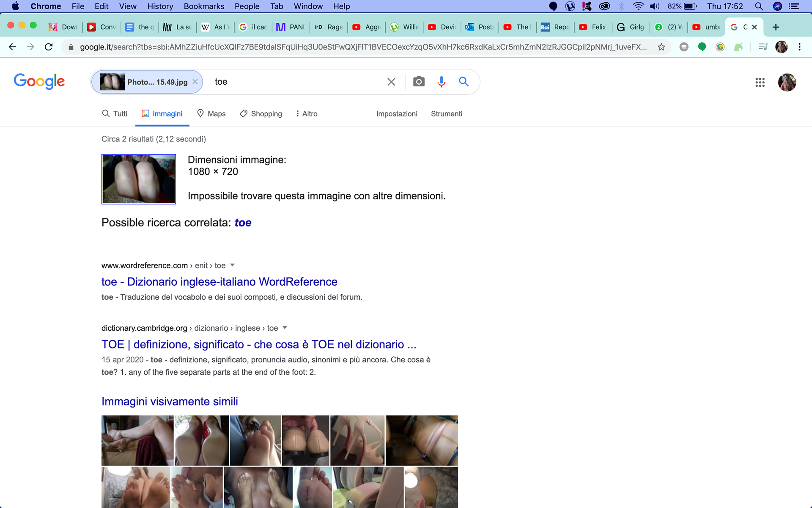This screenshot has width=812, height=508.
Task: Click the address bar URL
Action: [363, 47]
